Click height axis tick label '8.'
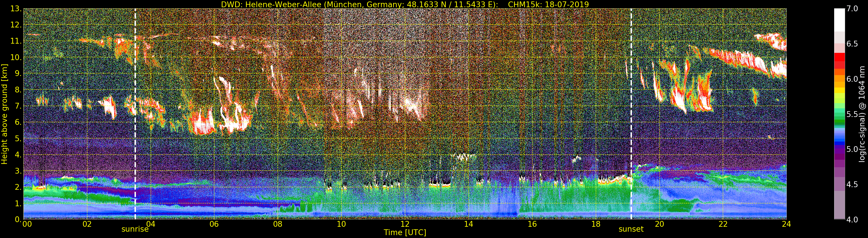The image size is (868, 238). [x=18, y=90]
